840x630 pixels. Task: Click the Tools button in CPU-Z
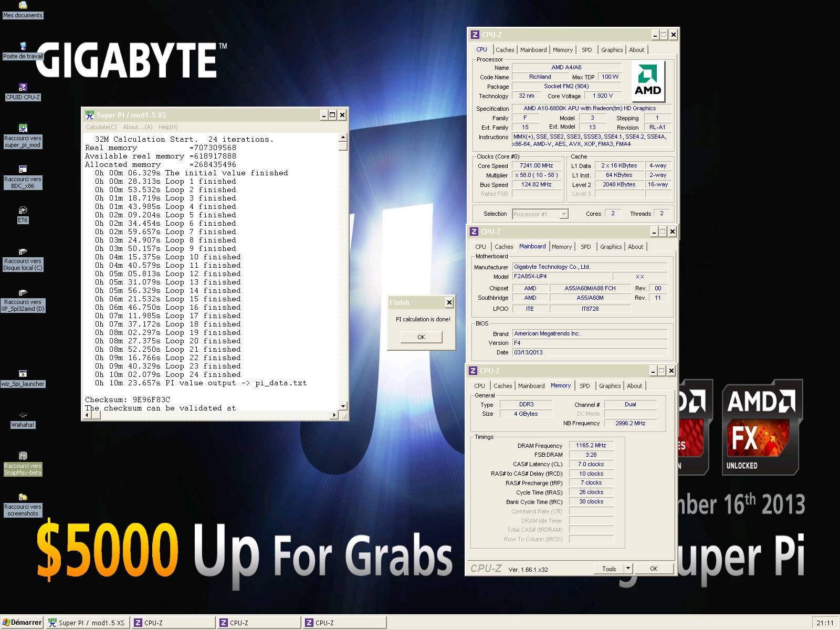coord(609,569)
